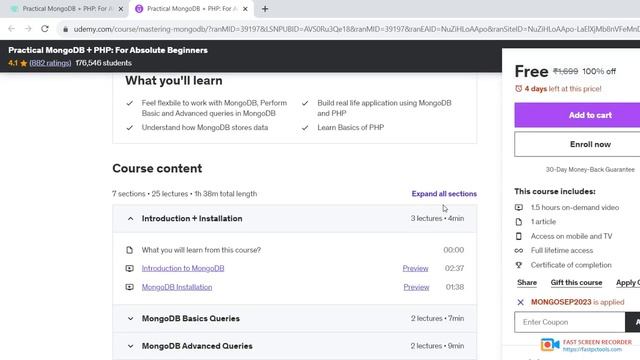Click checkmark beside Understand how MongoDB stores data
Viewport: 640px width, 360px height.
click(x=129, y=128)
